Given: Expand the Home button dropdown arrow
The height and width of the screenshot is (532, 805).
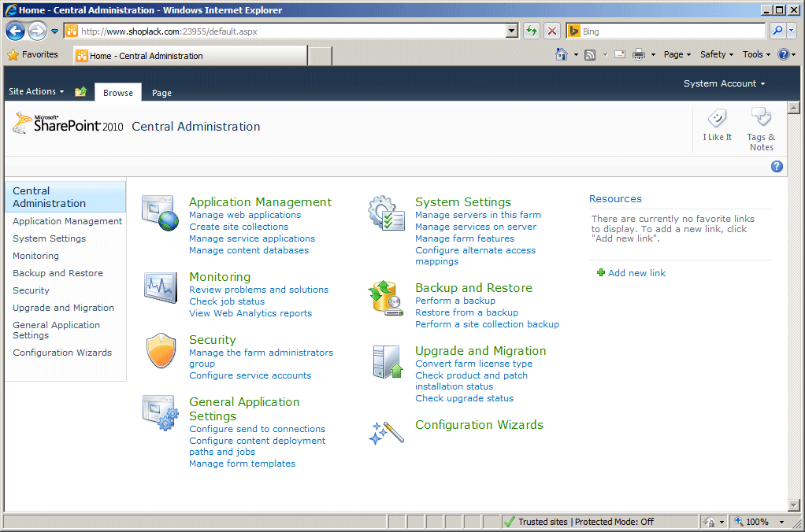Looking at the screenshot, I should point(576,55).
